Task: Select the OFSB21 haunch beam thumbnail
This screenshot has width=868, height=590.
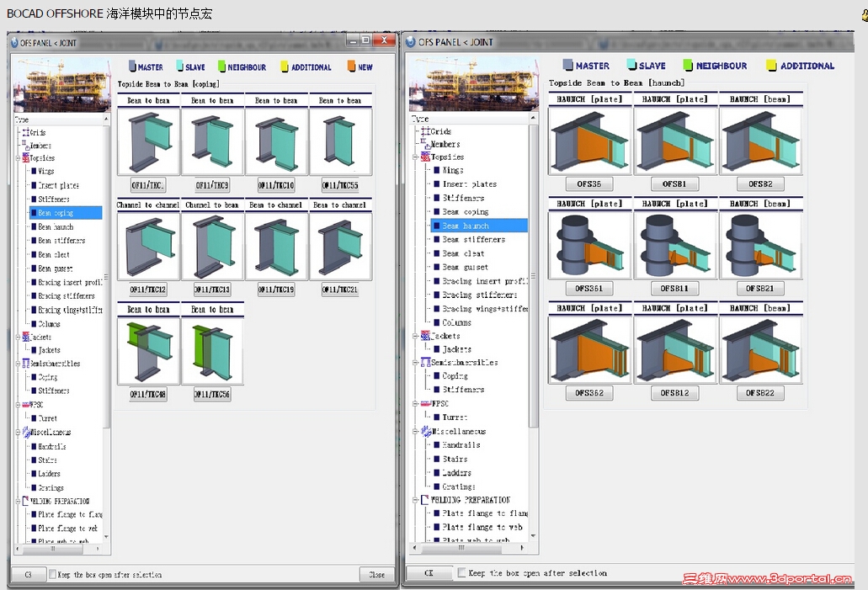Action: coord(760,245)
